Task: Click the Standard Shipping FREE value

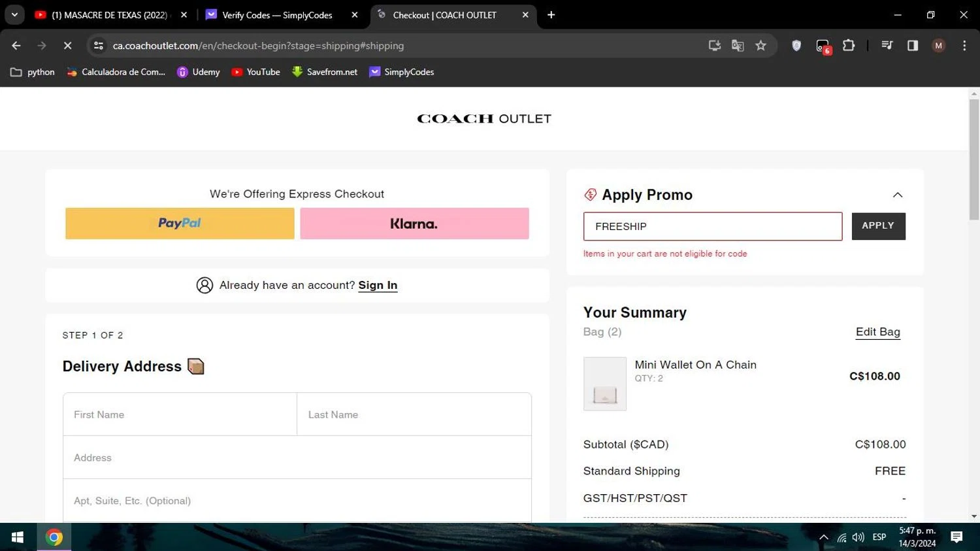Action: [x=890, y=471]
